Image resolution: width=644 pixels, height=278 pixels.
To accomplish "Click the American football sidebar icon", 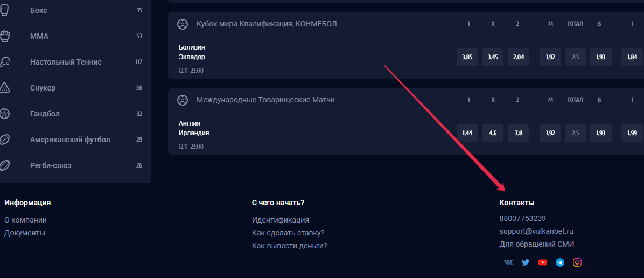I will pyautogui.click(x=5, y=140).
